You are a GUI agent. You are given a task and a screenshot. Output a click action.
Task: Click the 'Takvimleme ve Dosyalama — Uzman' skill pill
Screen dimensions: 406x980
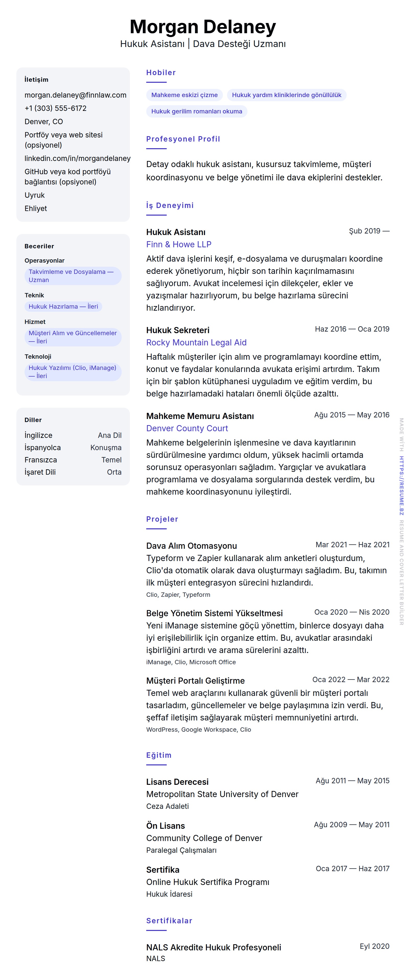click(72, 276)
